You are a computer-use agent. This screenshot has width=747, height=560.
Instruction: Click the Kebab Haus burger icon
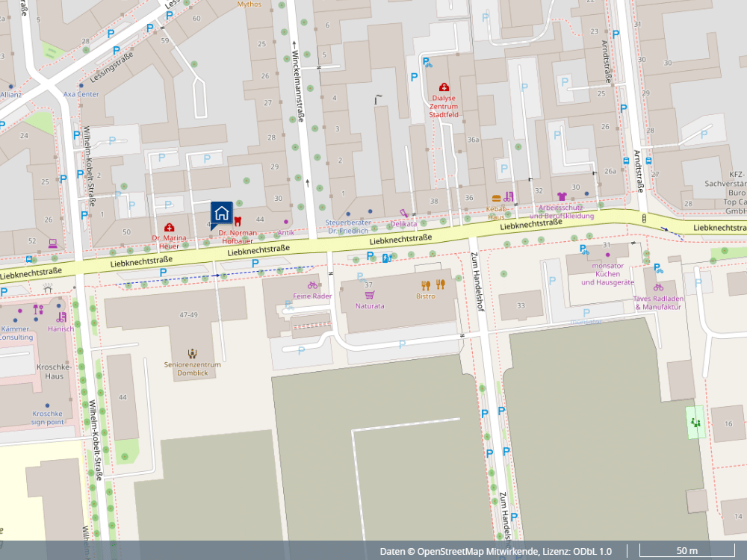496,199
